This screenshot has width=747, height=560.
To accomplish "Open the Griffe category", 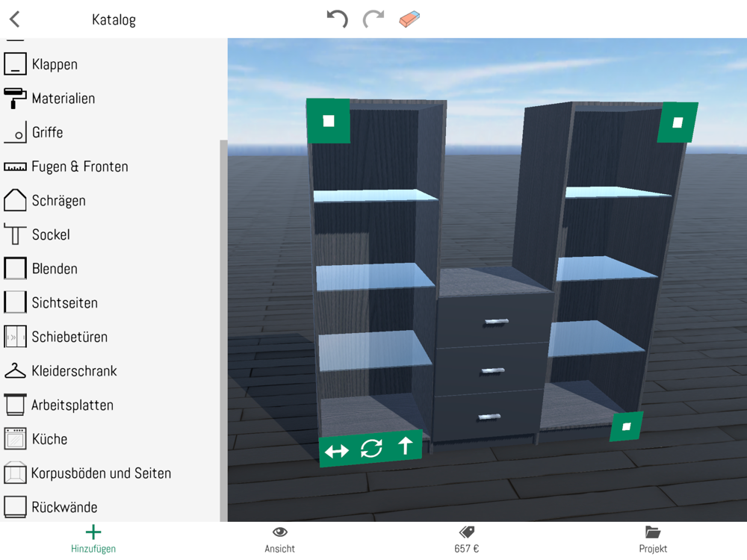I will pos(47,132).
